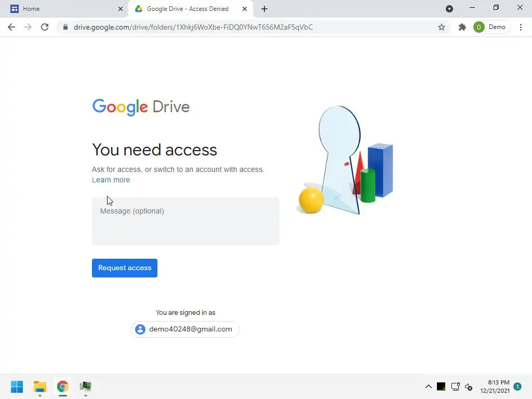Go back using the browser back arrow

click(x=11, y=27)
